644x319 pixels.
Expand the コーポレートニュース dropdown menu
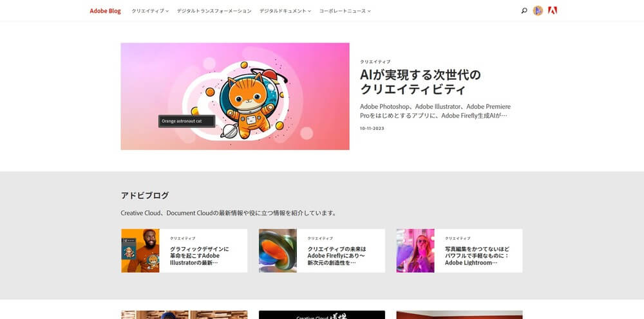pyautogui.click(x=345, y=11)
